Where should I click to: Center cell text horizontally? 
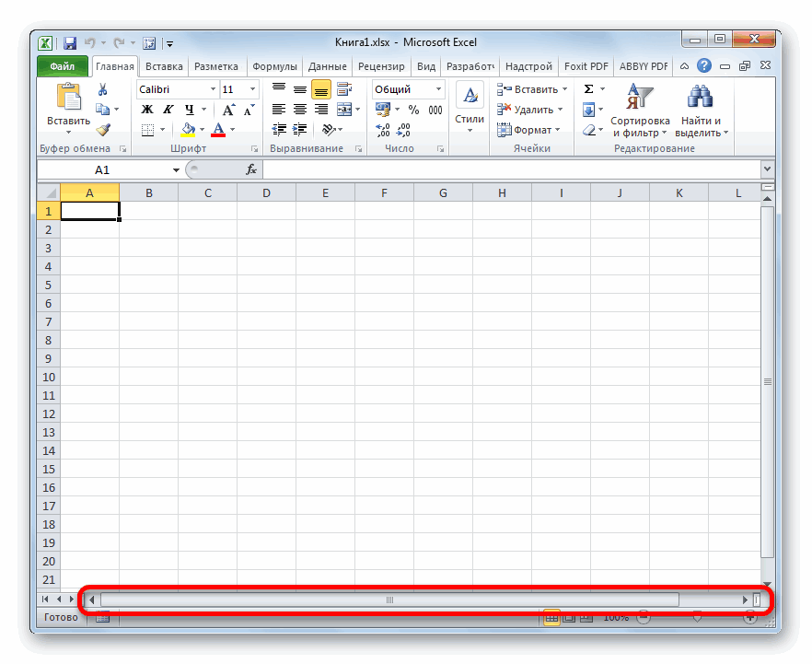[300, 110]
